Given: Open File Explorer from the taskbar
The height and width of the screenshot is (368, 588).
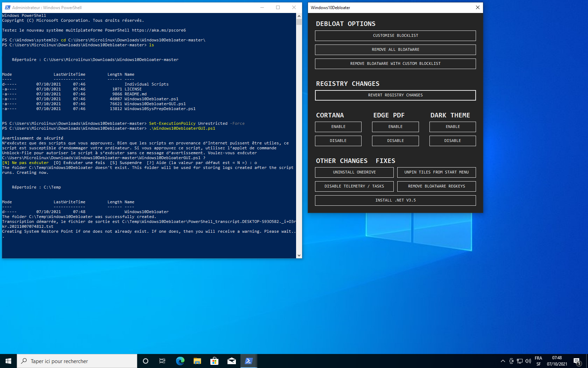Looking at the screenshot, I should [x=197, y=361].
